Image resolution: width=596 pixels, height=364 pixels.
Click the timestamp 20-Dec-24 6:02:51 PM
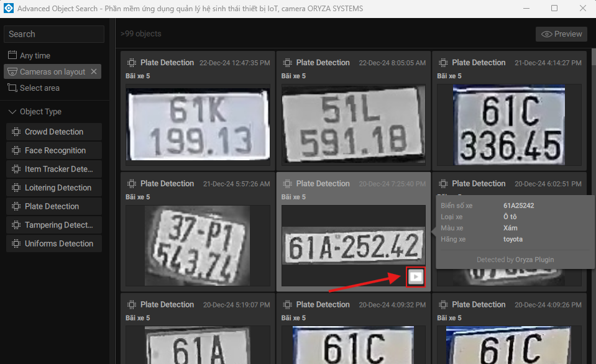pyautogui.click(x=548, y=184)
